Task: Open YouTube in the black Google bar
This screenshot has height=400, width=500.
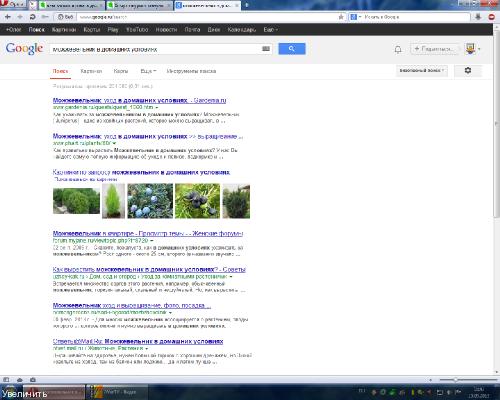Action: tap(137, 30)
